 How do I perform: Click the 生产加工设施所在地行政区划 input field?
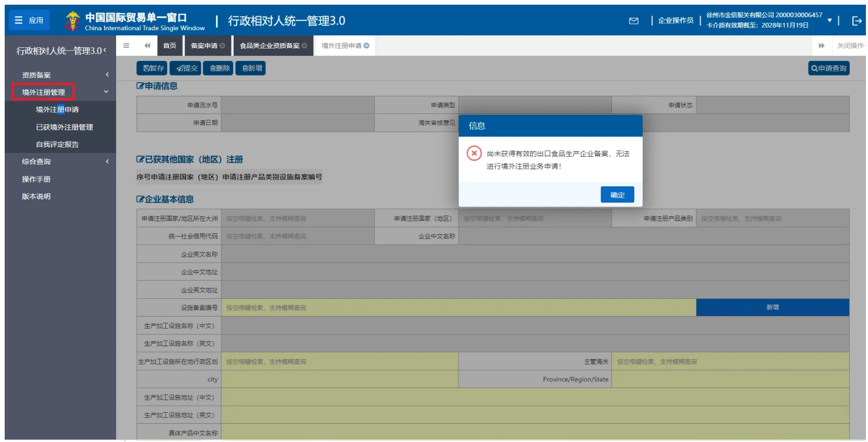(x=340, y=362)
